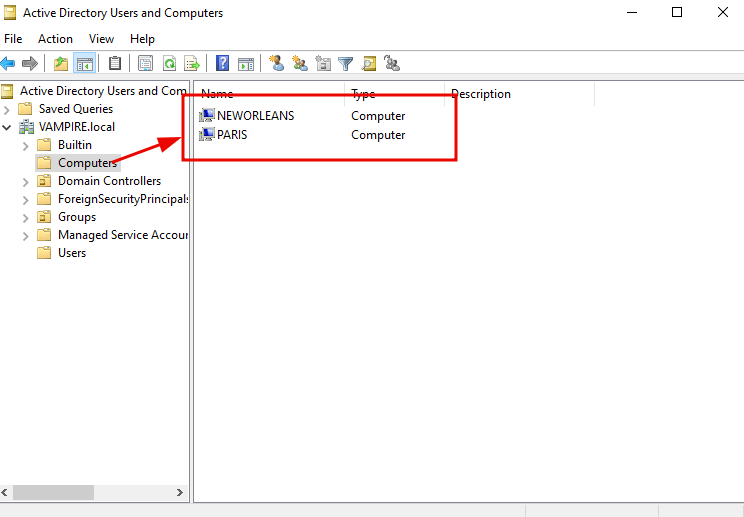Select the Groups container
Viewport: 744px width, 517px height.
[x=77, y=217]
